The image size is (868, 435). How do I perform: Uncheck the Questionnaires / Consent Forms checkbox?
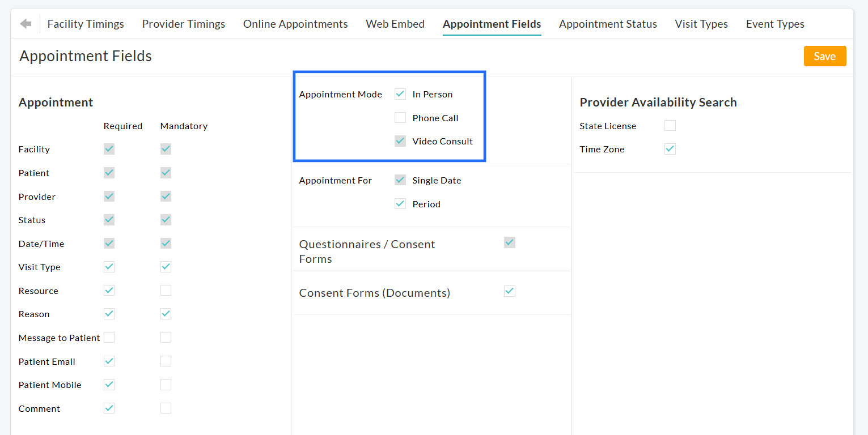[509, 242]
